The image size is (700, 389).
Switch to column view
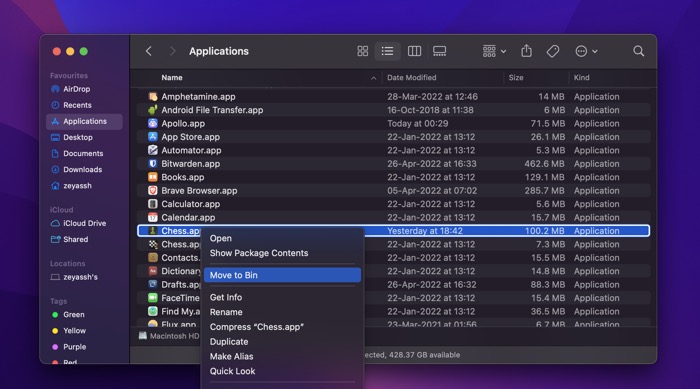pyautogui.click(x=414, y=51)
